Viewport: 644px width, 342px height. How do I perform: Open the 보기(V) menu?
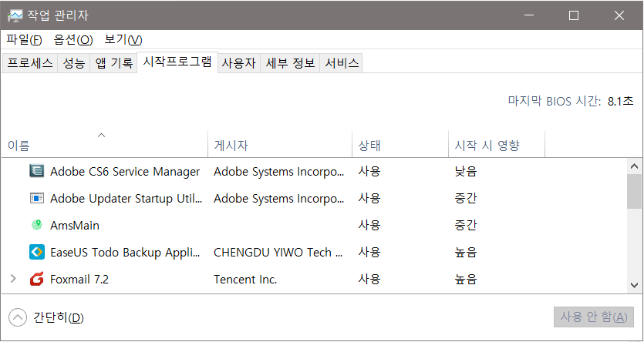click(123, 40)
